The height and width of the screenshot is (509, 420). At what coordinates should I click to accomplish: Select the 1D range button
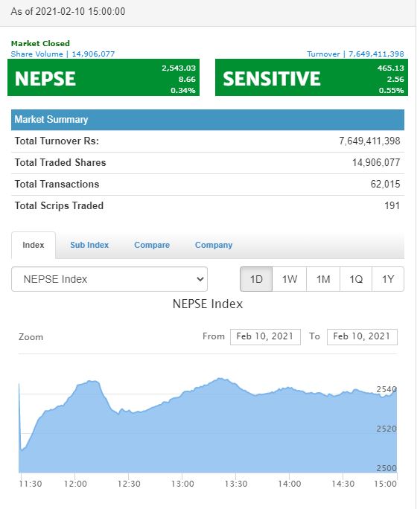click(256, 279)
